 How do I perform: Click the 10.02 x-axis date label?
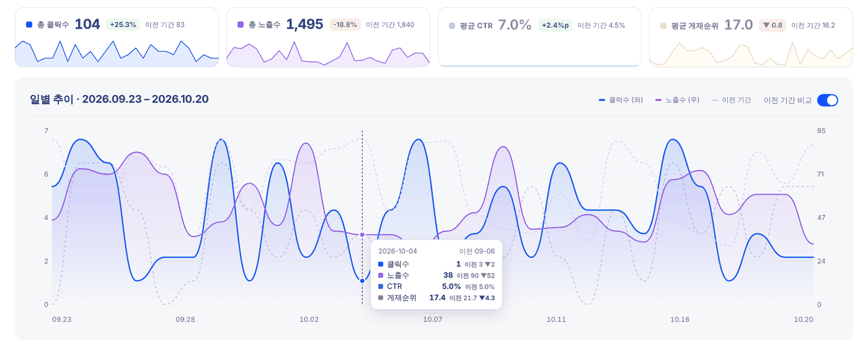pos(309,320)
